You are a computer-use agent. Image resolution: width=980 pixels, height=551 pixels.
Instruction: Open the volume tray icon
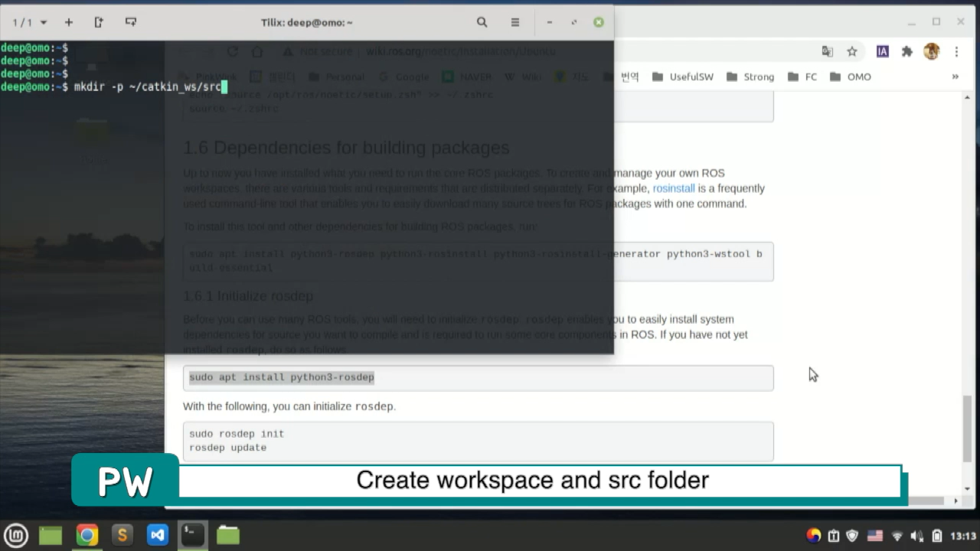click(x=916, y=536)
